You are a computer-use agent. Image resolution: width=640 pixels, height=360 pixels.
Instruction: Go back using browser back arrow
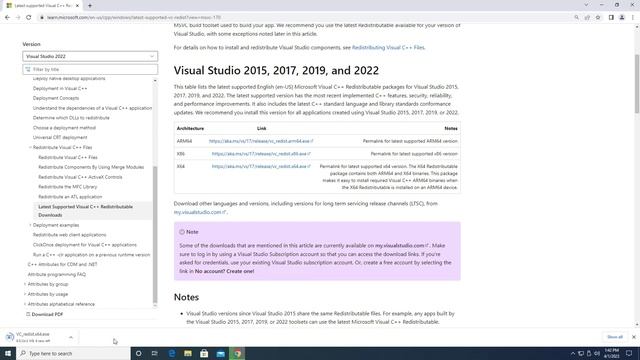coord(7,18)
